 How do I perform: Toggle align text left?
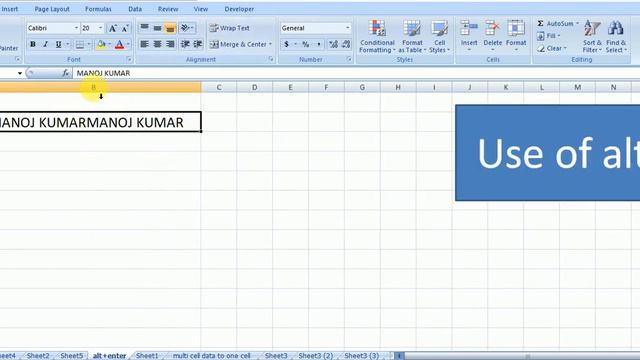pyautogui.click(x=144, y=44)
